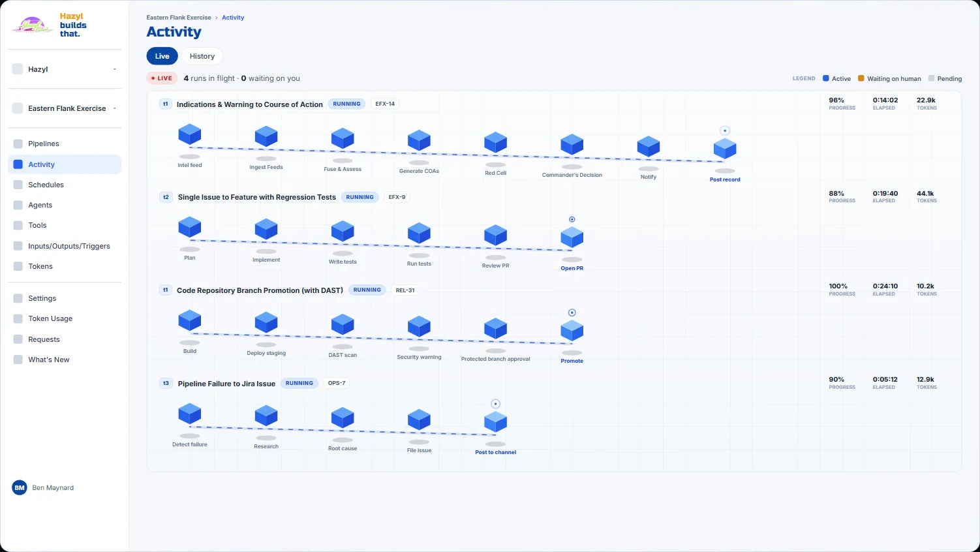Open the Review PR step cube
The image size is (980, 552).
(x=496, y=235)
